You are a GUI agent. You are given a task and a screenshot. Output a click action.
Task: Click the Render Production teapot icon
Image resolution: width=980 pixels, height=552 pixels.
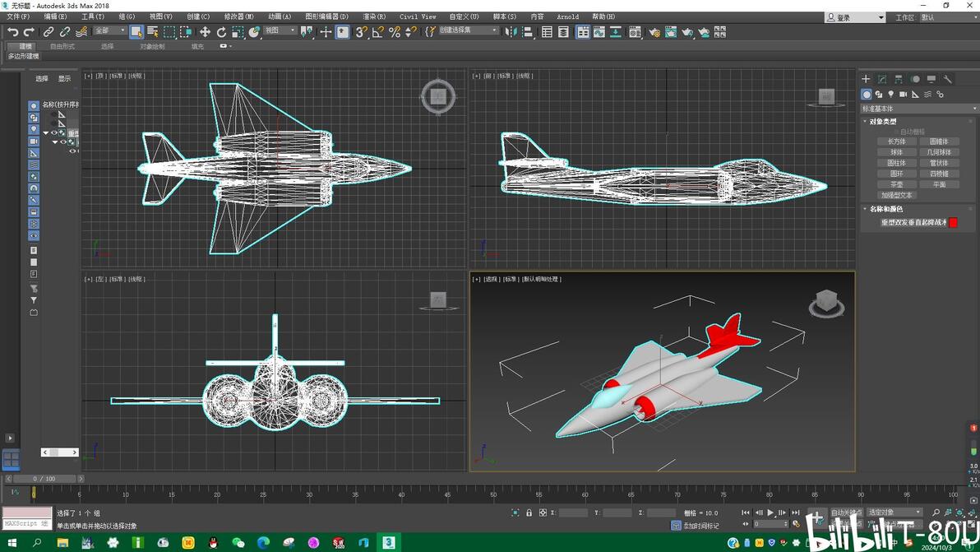click(x=686, y=32)
